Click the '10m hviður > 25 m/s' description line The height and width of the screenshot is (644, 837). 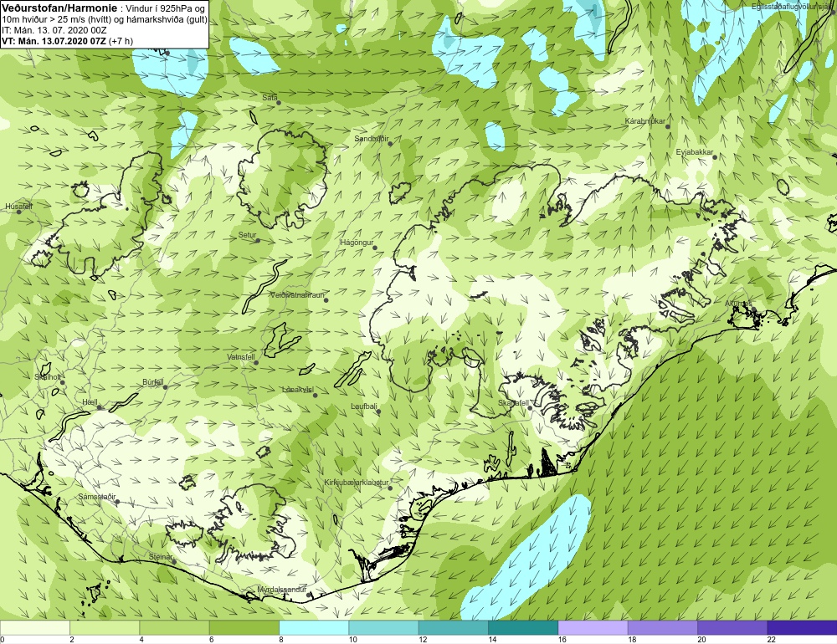(104, 19)
